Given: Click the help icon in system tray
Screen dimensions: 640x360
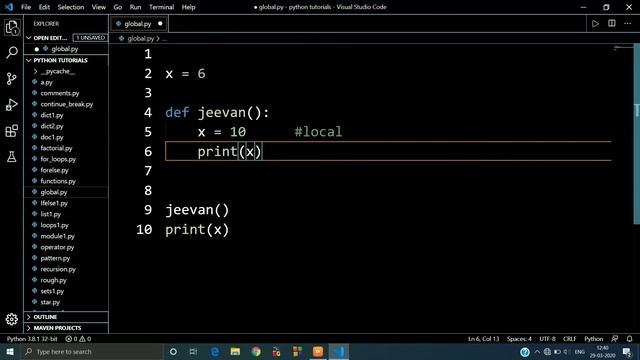Looking at the screenshot, I should [525, 351].
